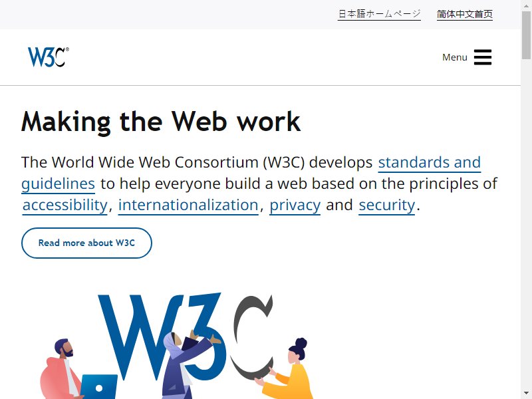Visit the security link
The image size is (532, 399).
tap(387, 205)
